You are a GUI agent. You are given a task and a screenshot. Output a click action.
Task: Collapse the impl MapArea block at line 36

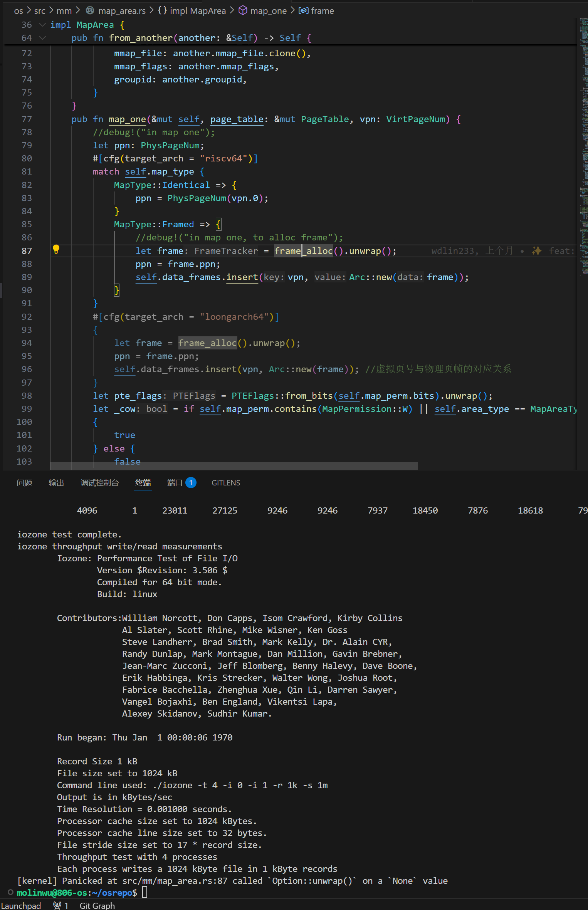pos(42,25)
